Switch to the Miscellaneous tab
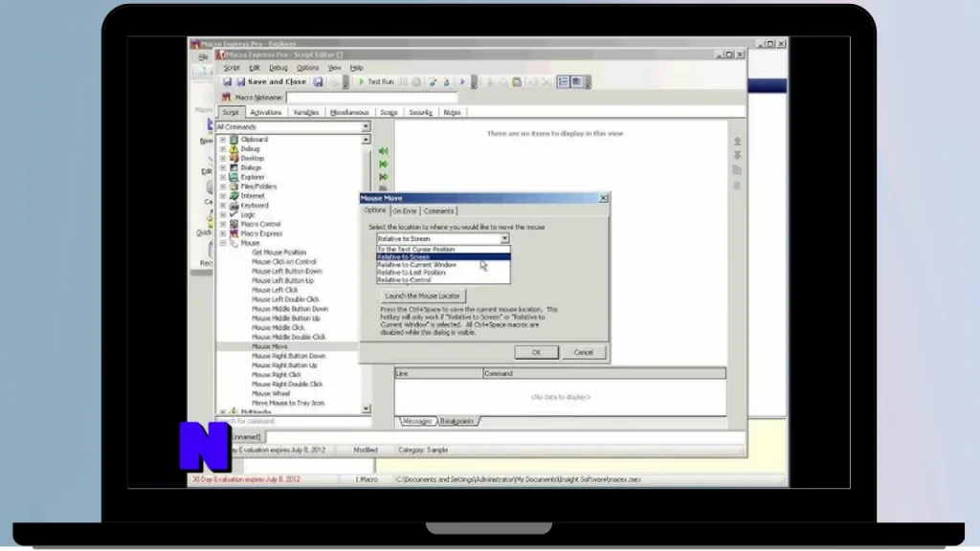The width and height of the screenshot is (980, 551). point(349,113)
